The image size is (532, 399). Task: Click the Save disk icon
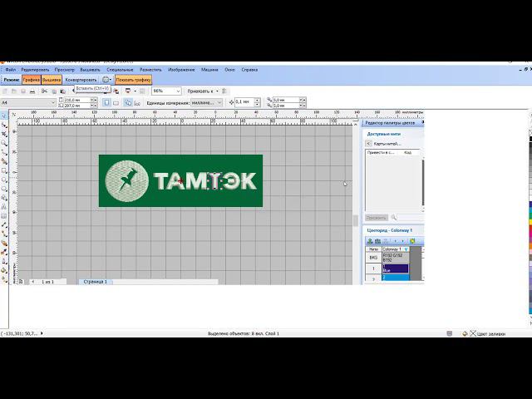[x=23, y=91]
